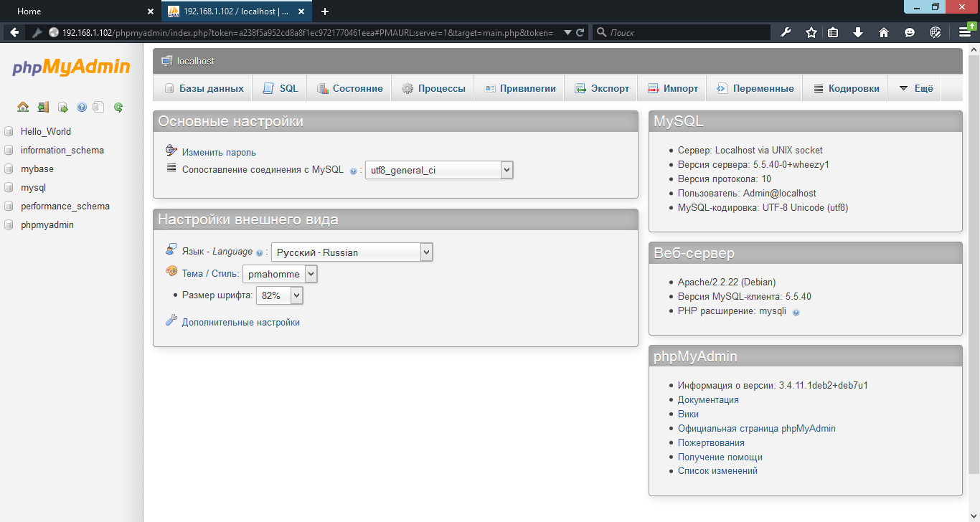Open URL bar history dropdown arrow
980x522 pixels.
(x=568, y=32)
